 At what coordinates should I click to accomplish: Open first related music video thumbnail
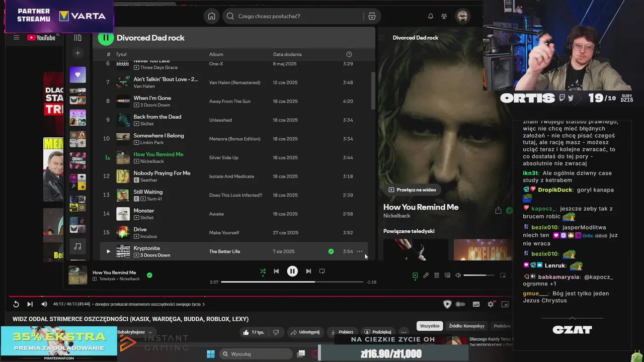pos(416,249)
